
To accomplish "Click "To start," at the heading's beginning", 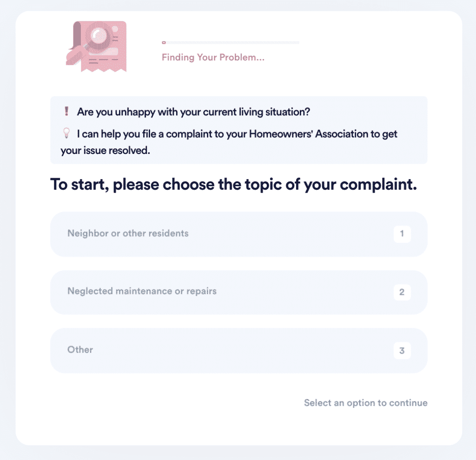I will point(79,185).
